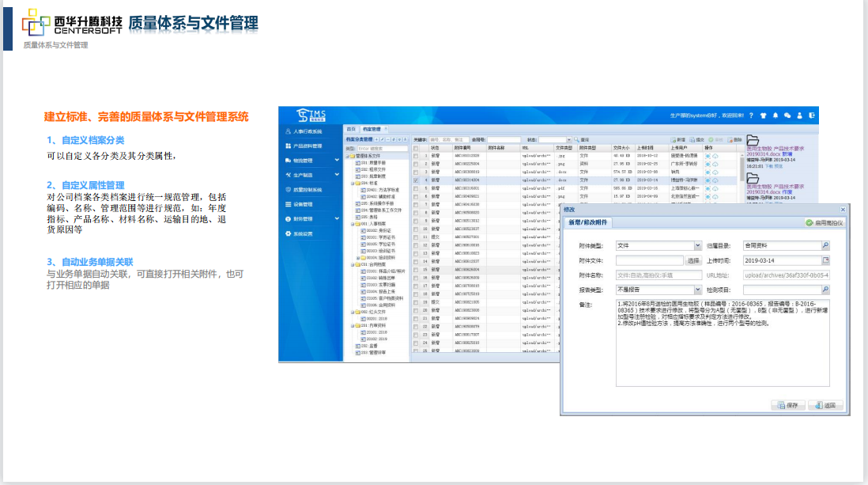
Task: Click the notification bell icon
Action: click(776, 116)
